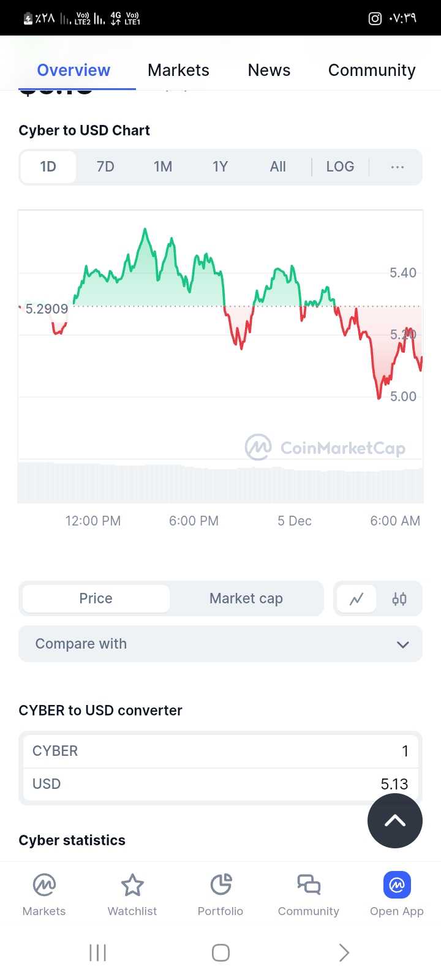Tap the Markets icon in bottom bar
This screenshot has width=441, height=980.
(44, 885)
